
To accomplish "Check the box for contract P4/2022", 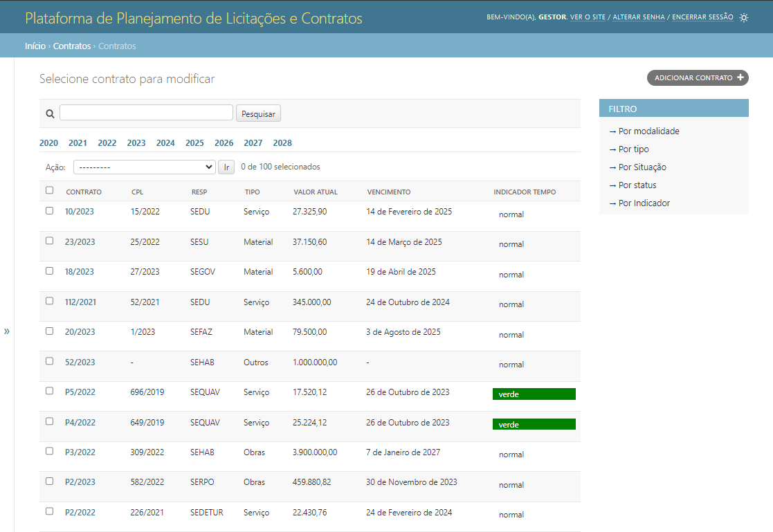I will (49, 421).
